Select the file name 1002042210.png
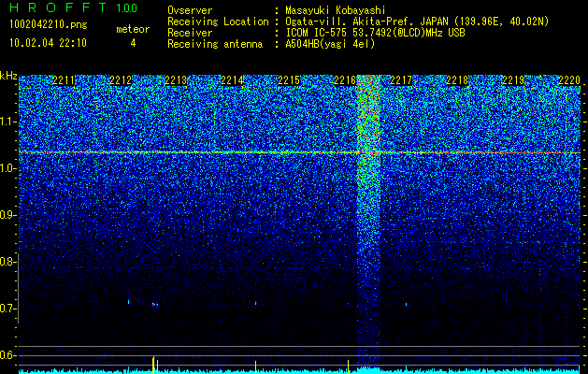The height and width of the screenshot is (374, 588). point(49,25)
